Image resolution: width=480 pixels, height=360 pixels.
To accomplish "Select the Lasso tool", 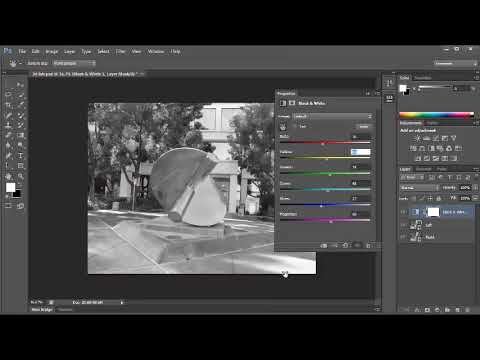I will click(9, 95).
